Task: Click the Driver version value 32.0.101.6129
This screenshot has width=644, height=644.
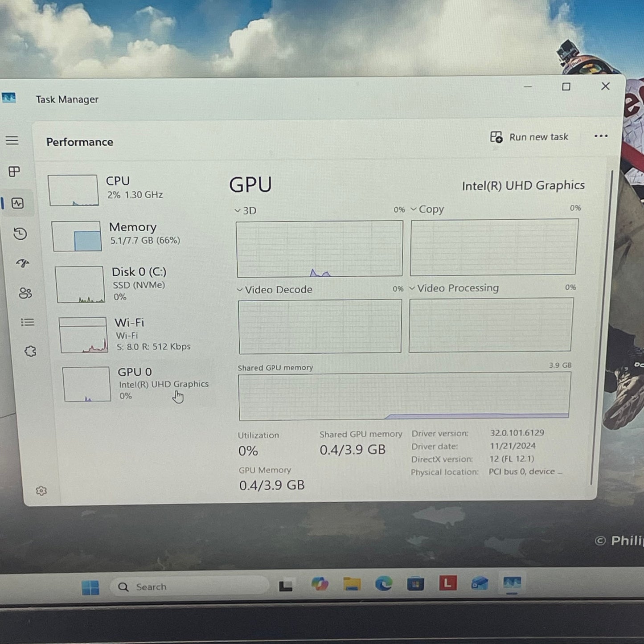Action: 517,433
